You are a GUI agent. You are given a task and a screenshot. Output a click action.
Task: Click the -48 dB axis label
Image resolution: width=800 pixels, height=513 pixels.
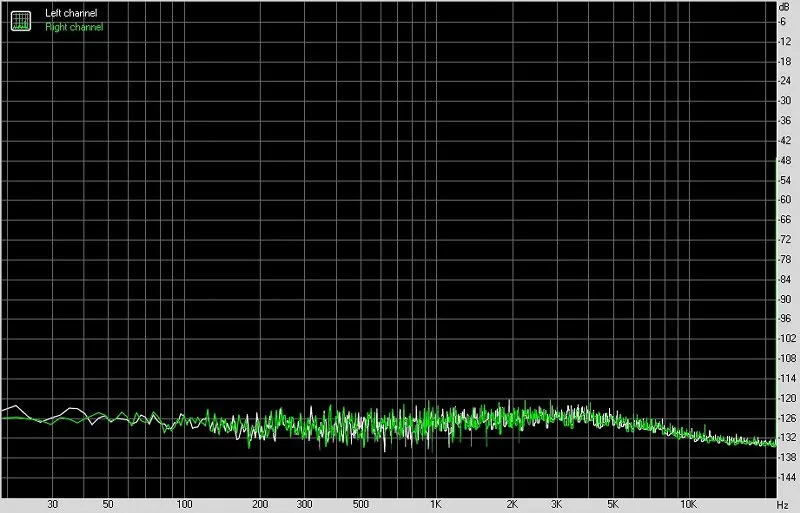coord(785,160)
